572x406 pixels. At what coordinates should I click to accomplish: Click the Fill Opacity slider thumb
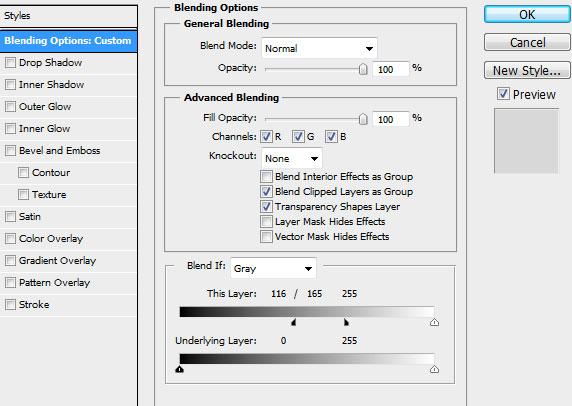click(363, 119)
